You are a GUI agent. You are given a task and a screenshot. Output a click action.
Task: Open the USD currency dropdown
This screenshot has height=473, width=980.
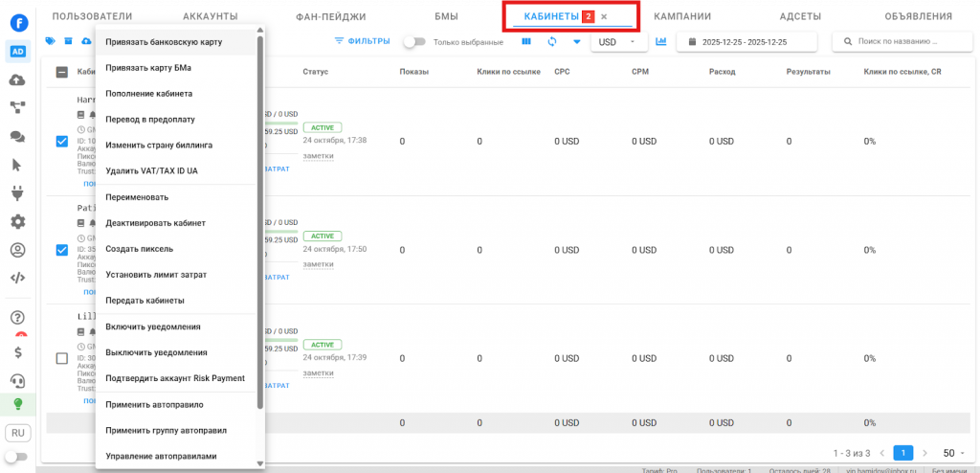pyautogui.click(x=618, y=42)
